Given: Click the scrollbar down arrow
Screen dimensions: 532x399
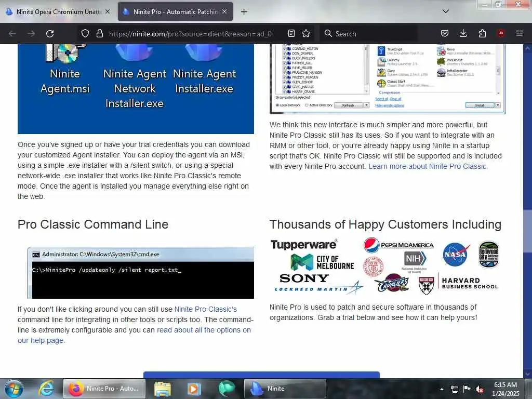Looking at the screenshot, I should tap(527, 374).
